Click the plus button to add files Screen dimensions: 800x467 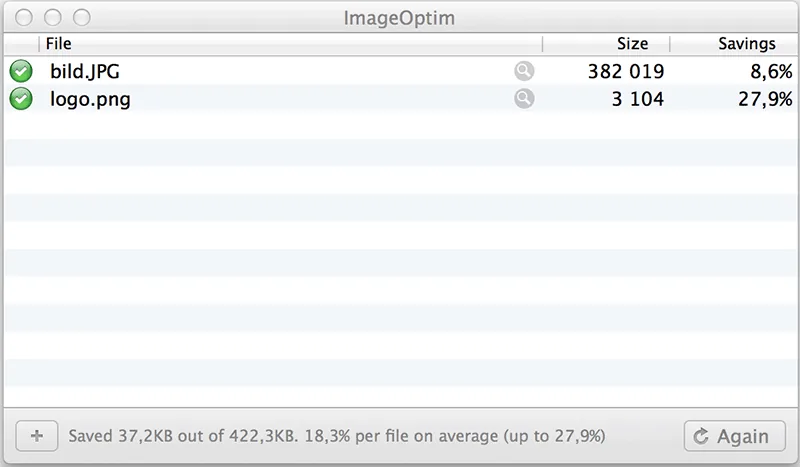coord(37,436)
